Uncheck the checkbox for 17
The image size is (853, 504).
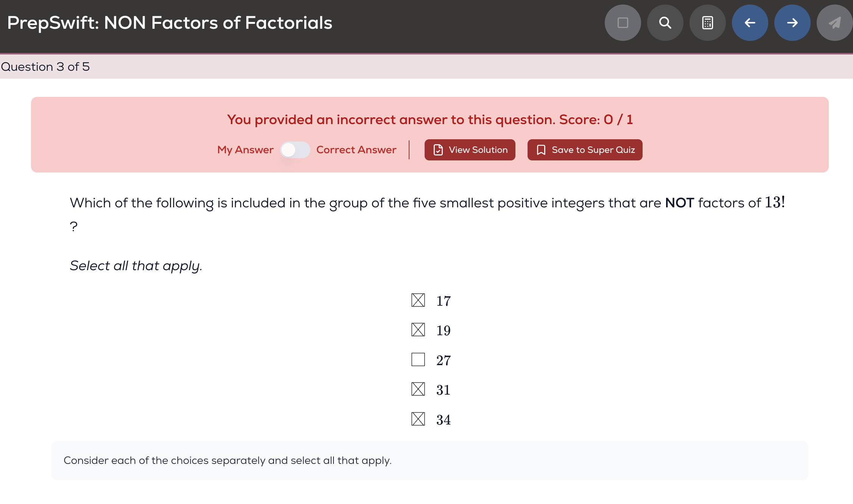pyautogui.click(x=418, y=300)
